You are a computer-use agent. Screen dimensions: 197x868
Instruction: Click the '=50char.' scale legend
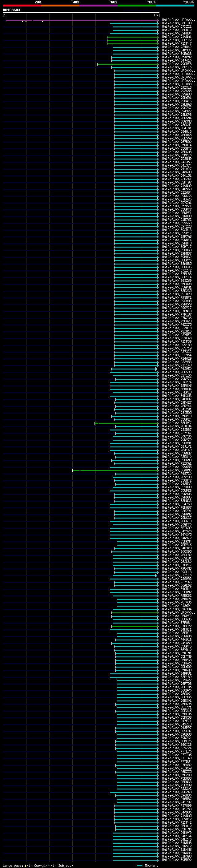click(x=151, y=865)
